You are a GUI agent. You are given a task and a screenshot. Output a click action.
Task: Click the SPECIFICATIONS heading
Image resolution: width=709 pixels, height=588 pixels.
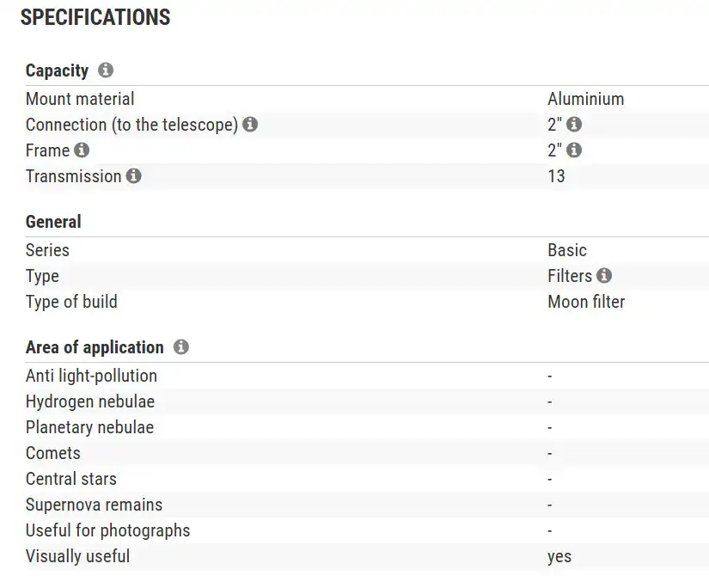pyautogui.click(x=95, y=17)
